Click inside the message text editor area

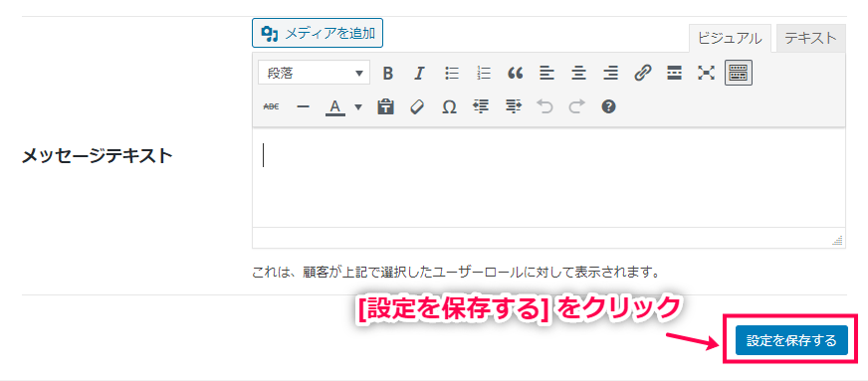548,177
